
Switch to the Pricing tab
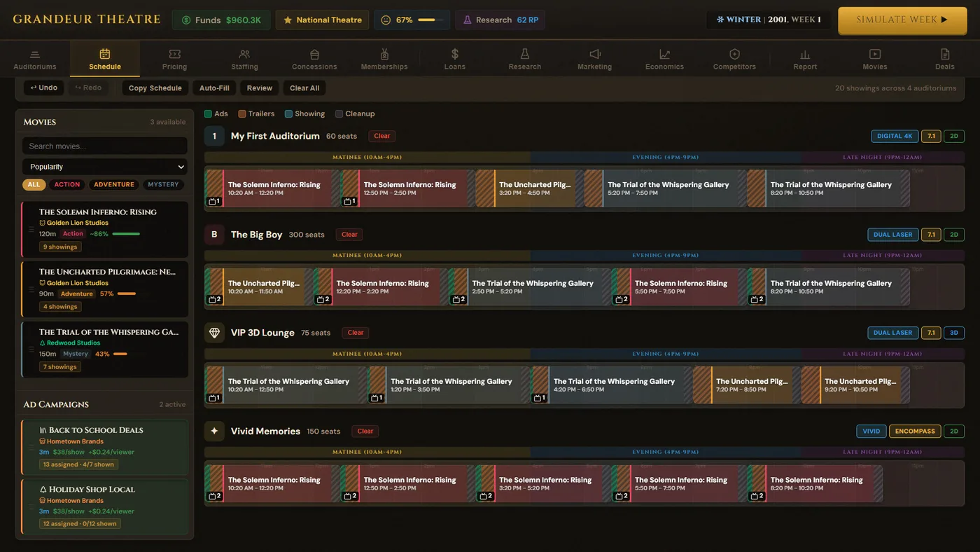click(x=174, y=59)
